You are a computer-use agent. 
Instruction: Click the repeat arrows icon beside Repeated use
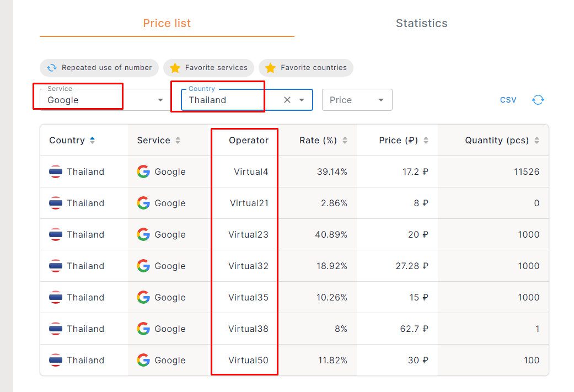(x=52, y=68)
